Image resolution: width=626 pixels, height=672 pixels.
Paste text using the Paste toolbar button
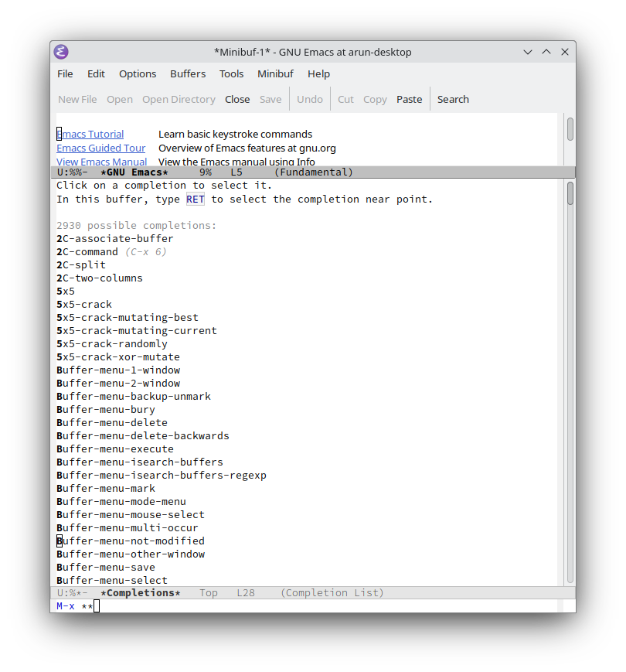[x=409, y=99]
